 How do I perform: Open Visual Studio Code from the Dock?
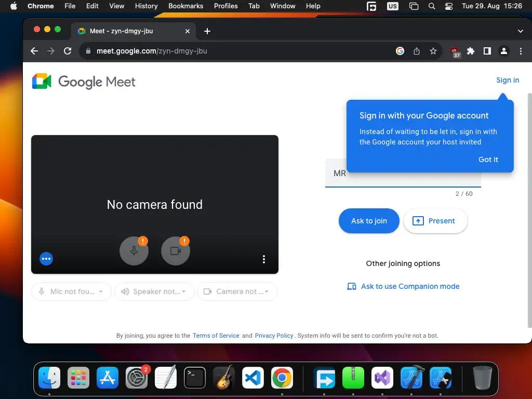[253, 378]
